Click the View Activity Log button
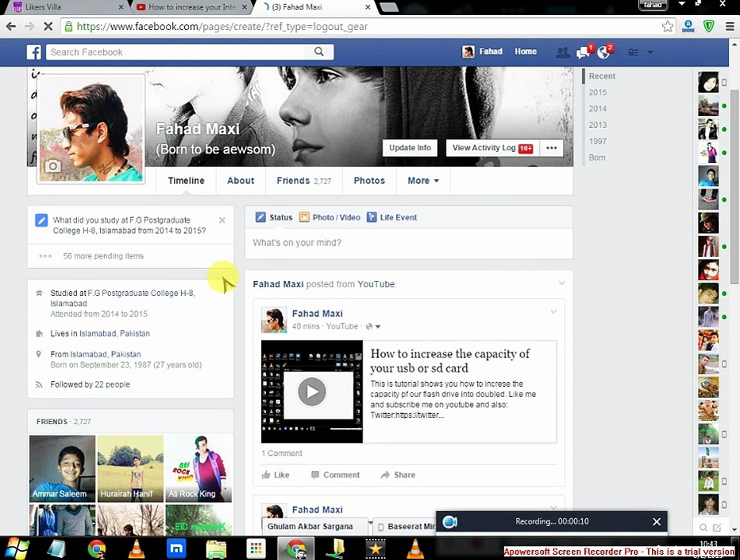This screenshot has width=740, height=560. pyautogui.click(x=492, y=148)
